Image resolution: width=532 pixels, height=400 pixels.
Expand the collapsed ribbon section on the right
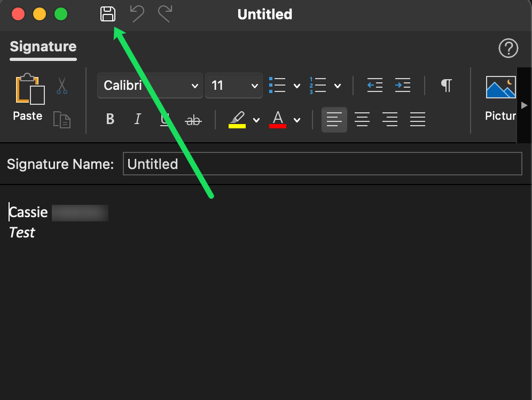(x=525, y=105)
